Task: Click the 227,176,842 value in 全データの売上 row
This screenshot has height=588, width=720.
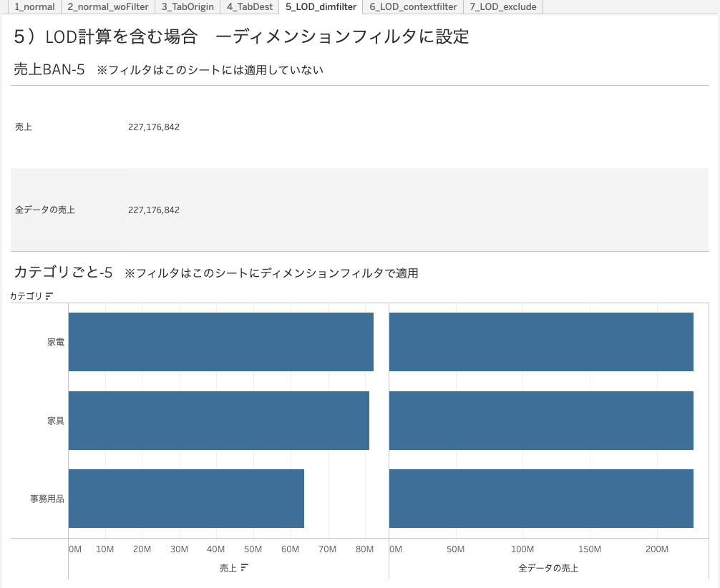Action: [x=154, y=210]
